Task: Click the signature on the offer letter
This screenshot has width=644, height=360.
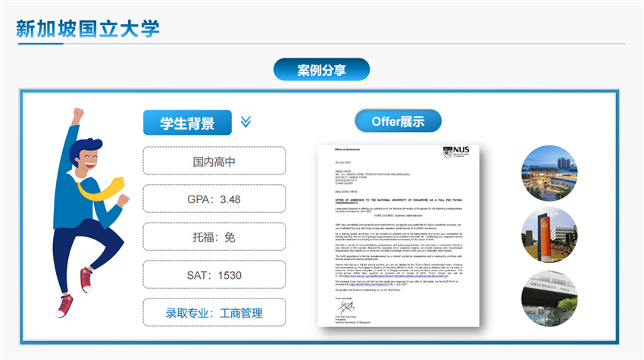Action: pyautogui.click(x=335, y=304)
